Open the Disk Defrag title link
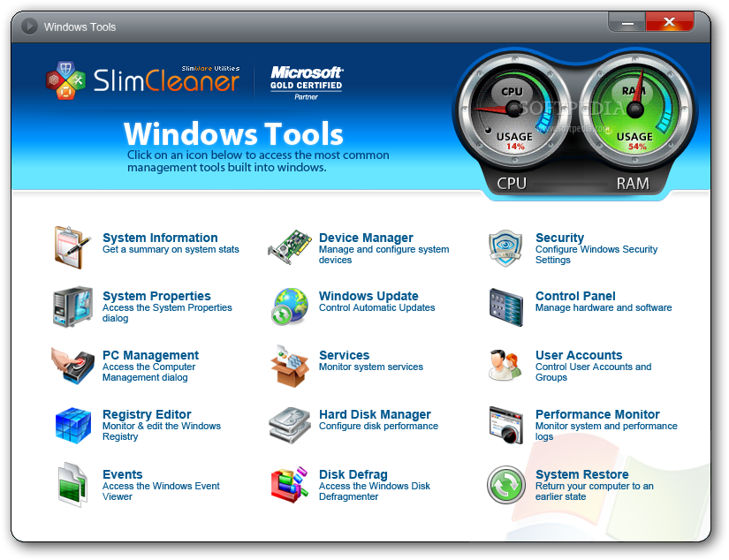Viewport: 729px width, 560px height. (353, 474)
